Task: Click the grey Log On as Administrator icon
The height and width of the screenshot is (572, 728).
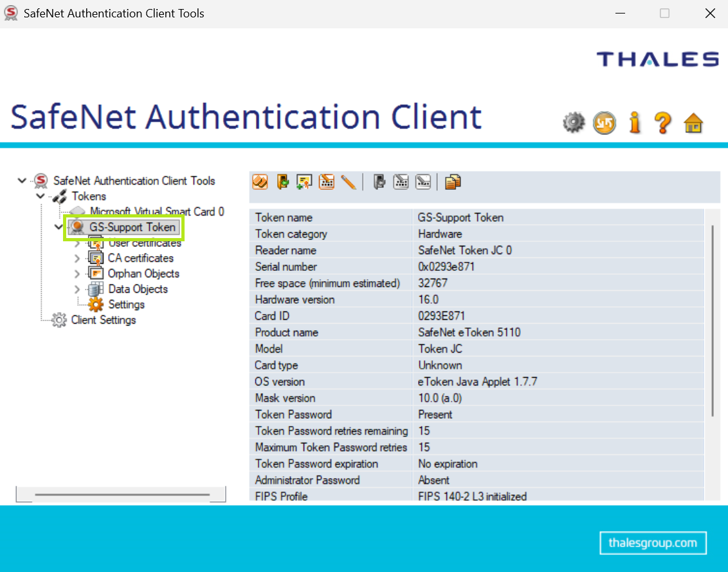Action: tap(379, 182)
